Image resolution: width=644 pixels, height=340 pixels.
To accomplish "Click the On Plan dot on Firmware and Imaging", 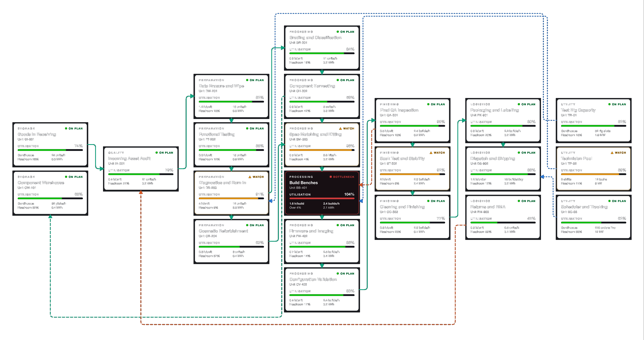I will tap(337, 225).
